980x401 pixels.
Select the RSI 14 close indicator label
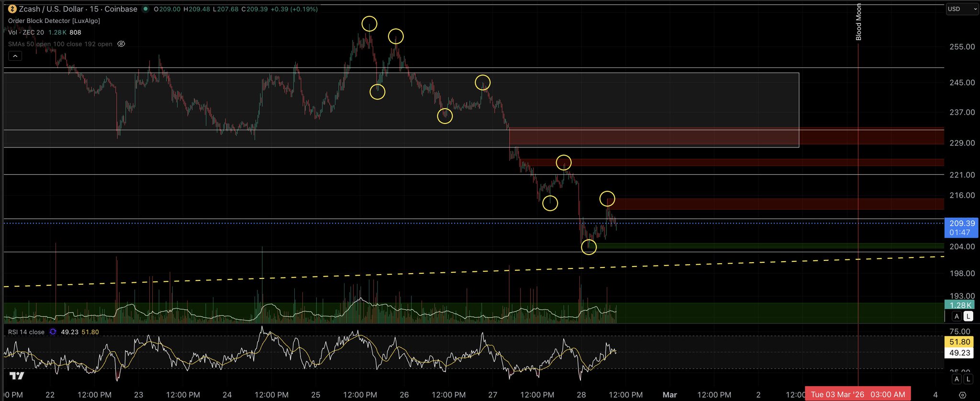pyautogui.click(x=26, y=332)
